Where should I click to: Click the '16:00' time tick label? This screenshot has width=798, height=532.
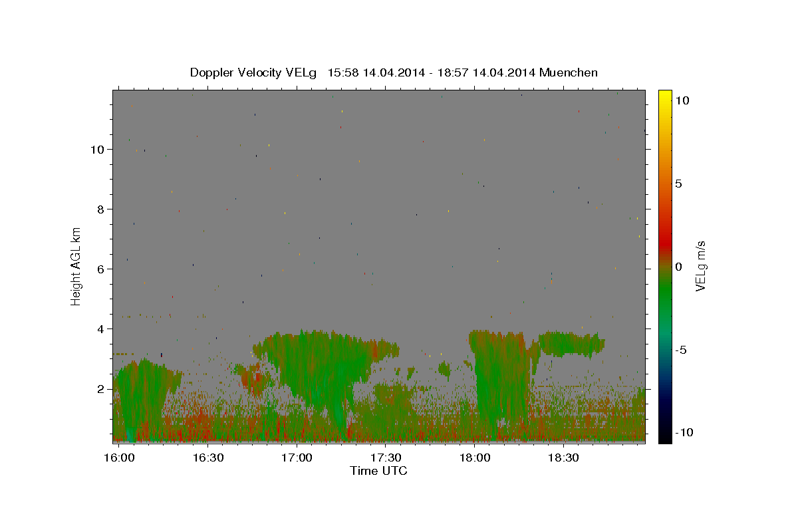pyautogui.click(x=120, y=458)
